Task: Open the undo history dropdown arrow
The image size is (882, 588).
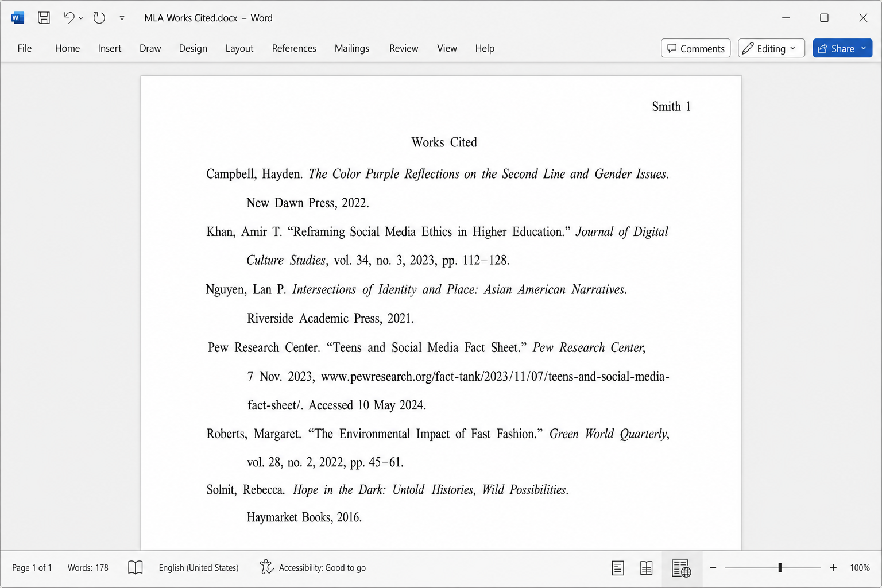Action: (x=81, y=18)
